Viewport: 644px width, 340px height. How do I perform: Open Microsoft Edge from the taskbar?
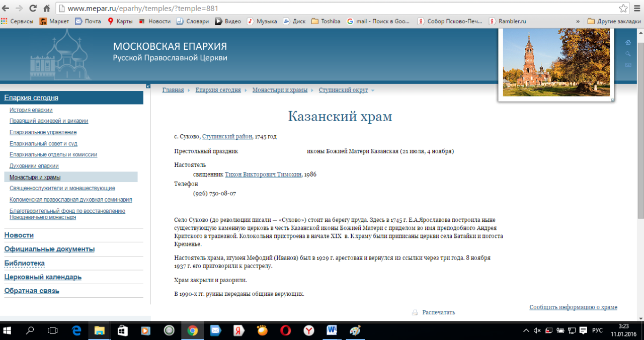tap(76, 330)
